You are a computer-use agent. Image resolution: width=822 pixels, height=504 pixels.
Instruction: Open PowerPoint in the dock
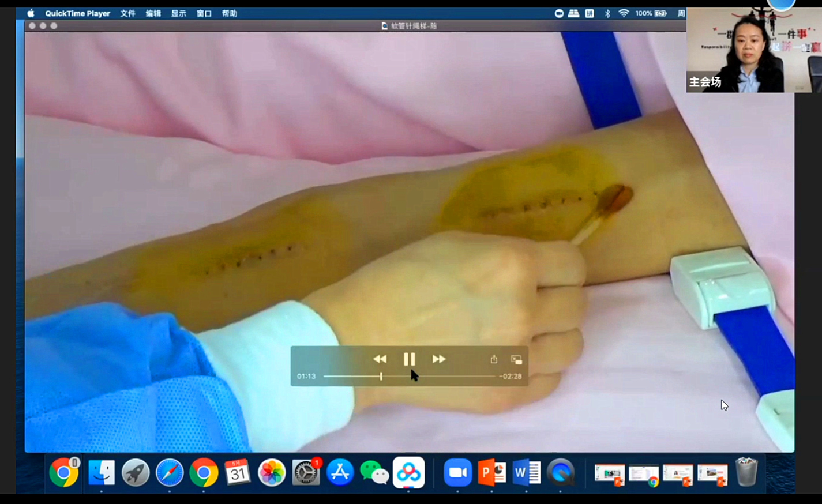point(491,473)
